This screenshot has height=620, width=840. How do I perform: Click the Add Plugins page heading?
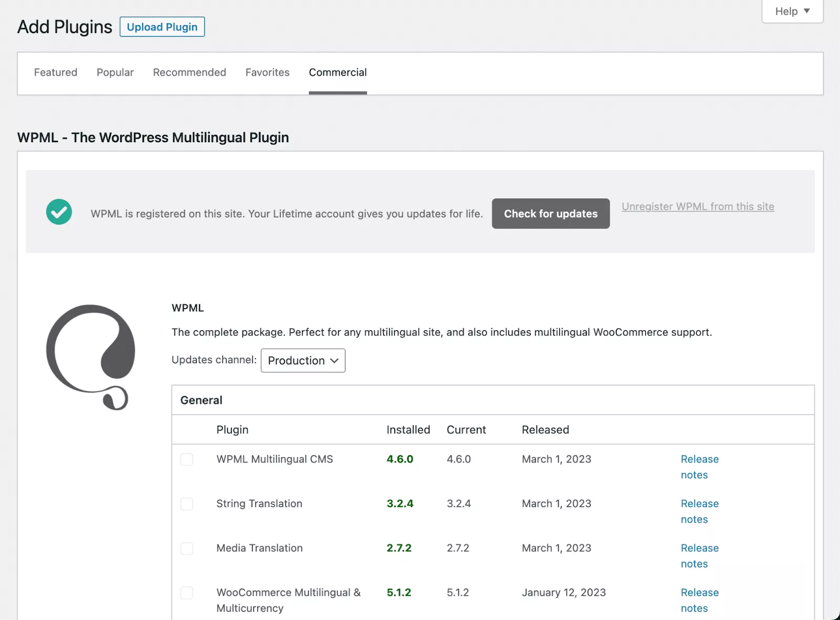(65, 27)
